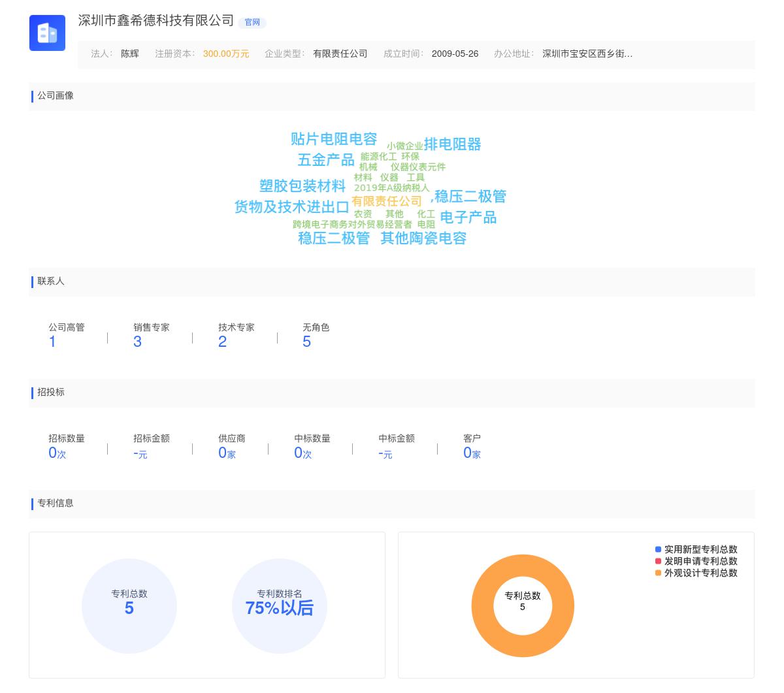
Task: Select green tag 机械
Action: 368,167
